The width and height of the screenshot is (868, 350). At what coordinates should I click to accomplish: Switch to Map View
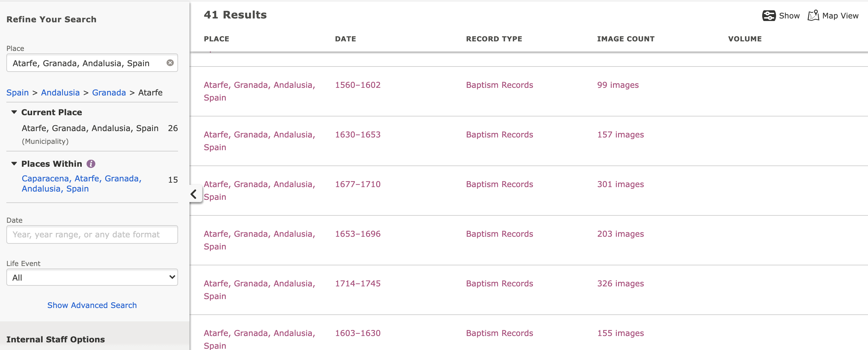pos(833,16)
